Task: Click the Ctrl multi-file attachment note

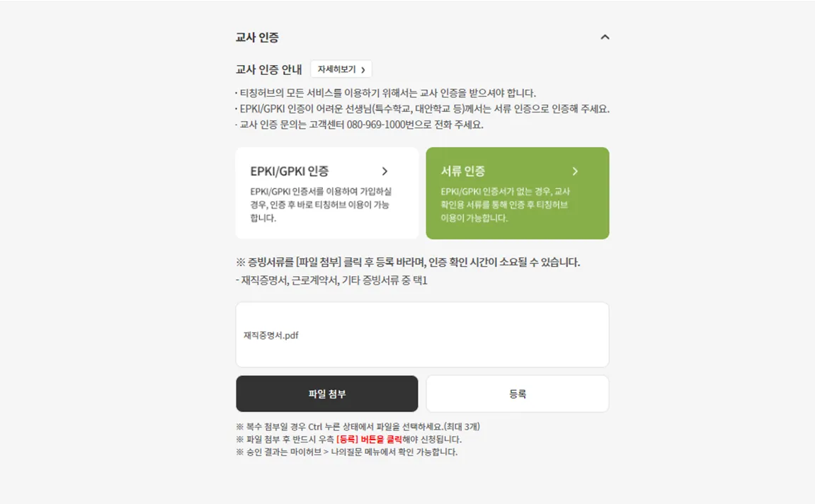Action: coord(358,427)
